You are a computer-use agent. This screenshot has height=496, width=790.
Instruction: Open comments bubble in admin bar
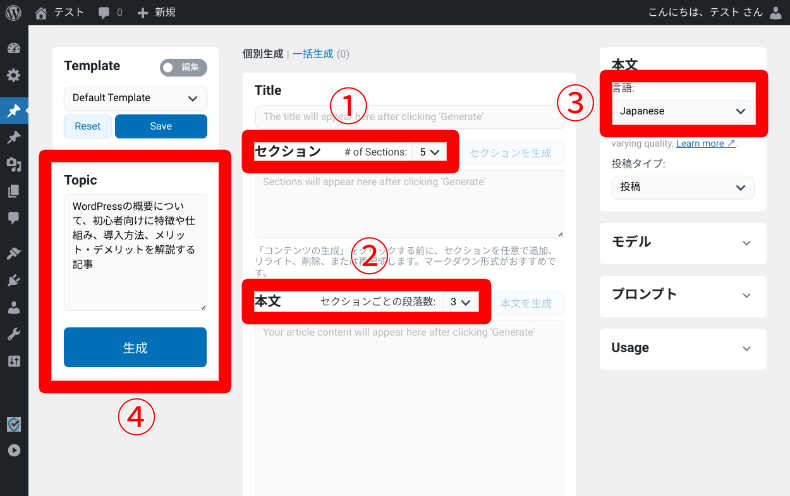tap(104, 13)
